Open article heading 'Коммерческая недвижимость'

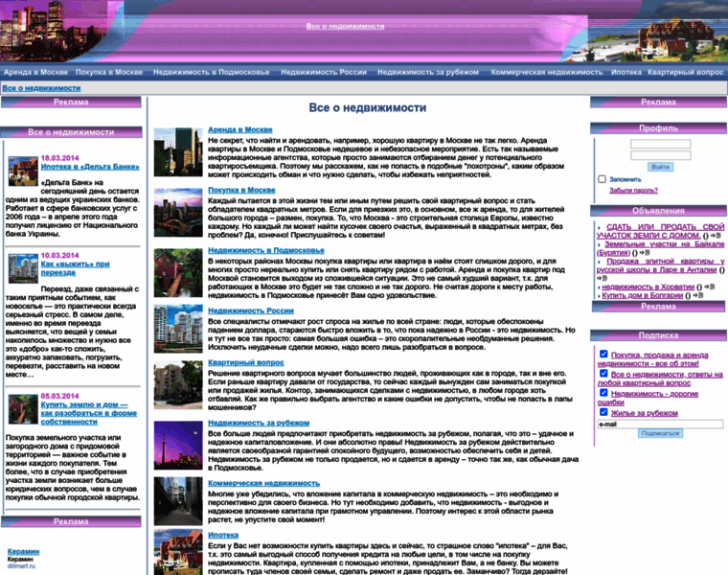tap(263, 483)
